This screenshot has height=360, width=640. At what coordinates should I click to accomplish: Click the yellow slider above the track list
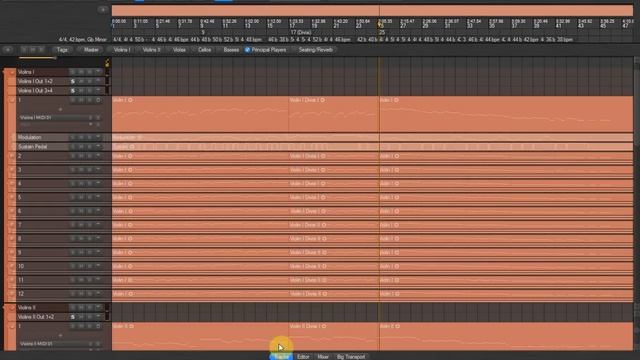(x=37, y=58)
